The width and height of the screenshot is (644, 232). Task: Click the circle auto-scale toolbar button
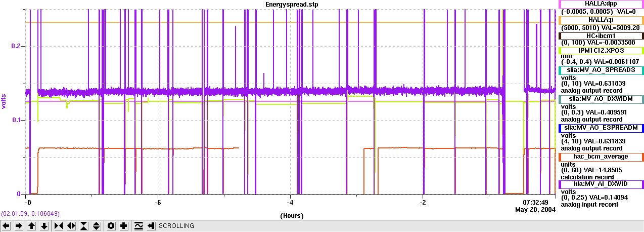[x=111, y=225]
